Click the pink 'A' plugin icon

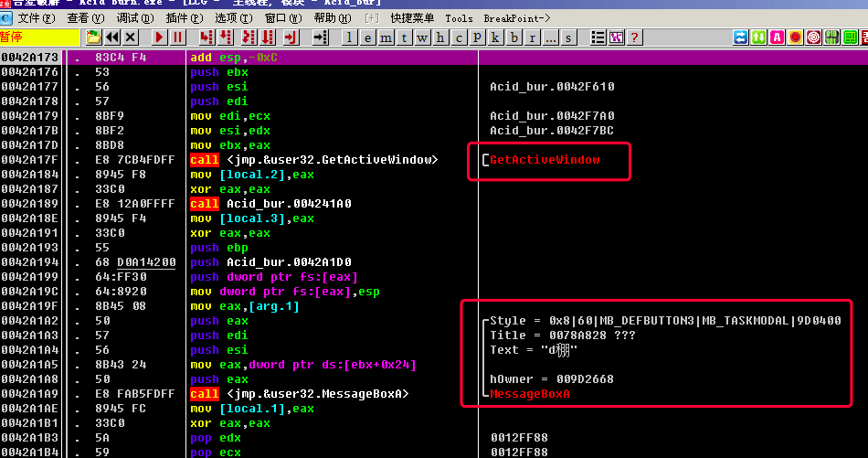tap(777, 37)
